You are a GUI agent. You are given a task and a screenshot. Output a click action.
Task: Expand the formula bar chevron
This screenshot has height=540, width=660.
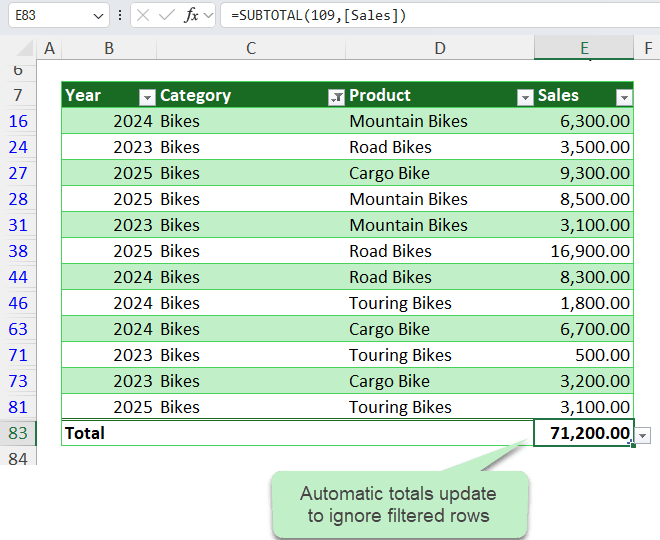coord(209,15)
